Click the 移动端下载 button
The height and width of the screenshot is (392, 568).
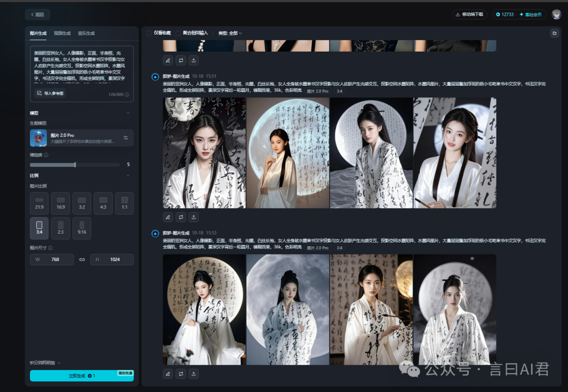click(470, 15)
